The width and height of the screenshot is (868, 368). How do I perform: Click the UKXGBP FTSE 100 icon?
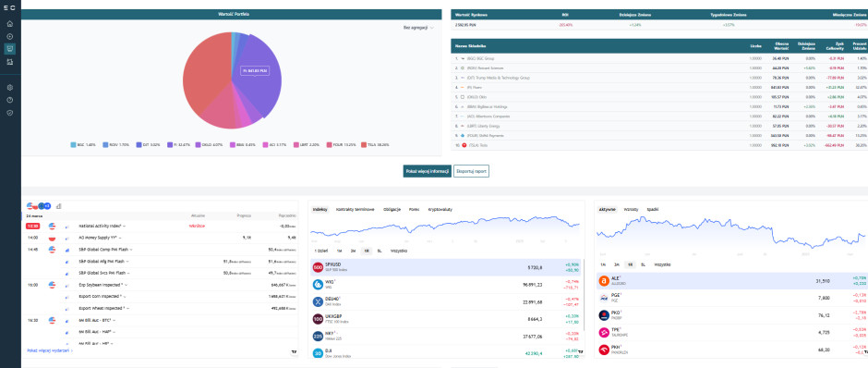[x=318, y=319]
